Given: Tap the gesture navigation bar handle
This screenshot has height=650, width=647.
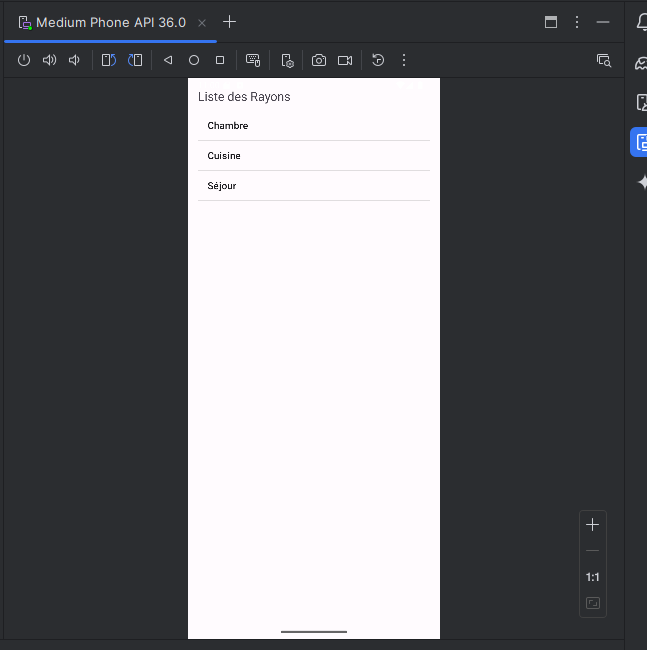Looking at the screenshot, I should click(x=314, y=632).
